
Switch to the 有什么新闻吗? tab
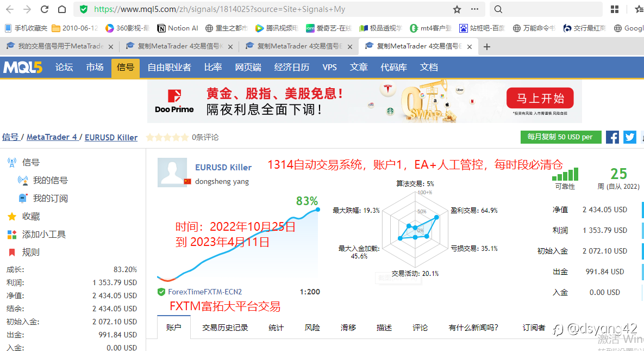(473, 328)
